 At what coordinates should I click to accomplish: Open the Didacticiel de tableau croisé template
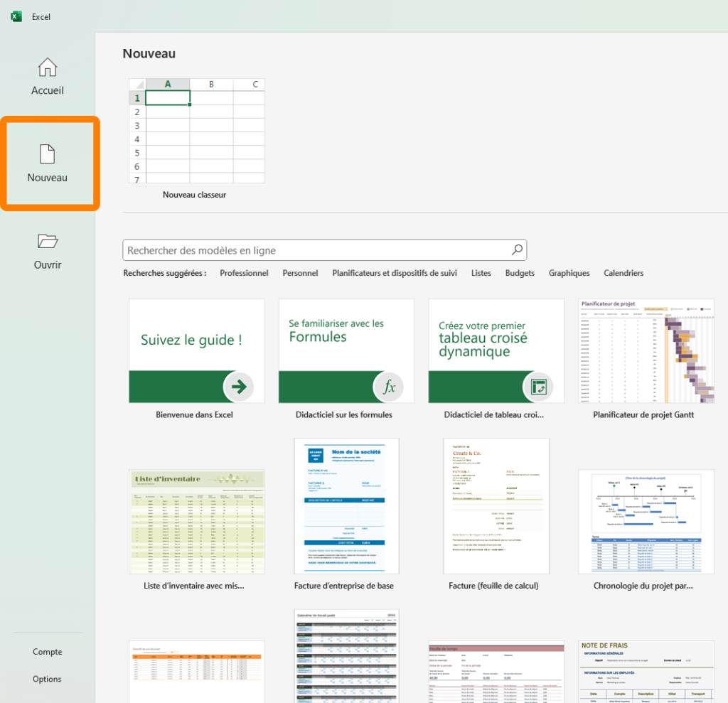(496, 350)
